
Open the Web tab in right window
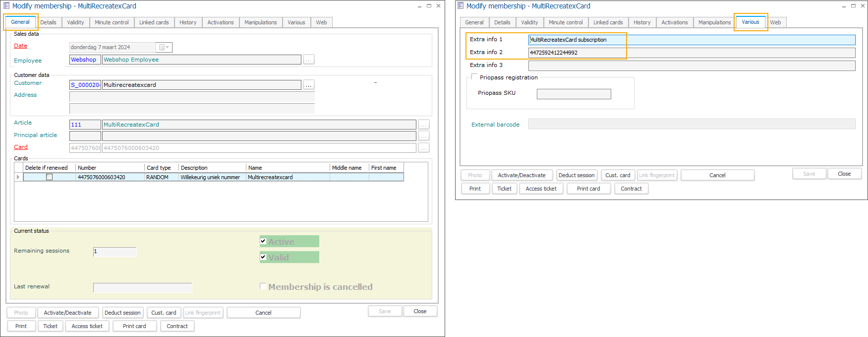(x=775, y=22)
